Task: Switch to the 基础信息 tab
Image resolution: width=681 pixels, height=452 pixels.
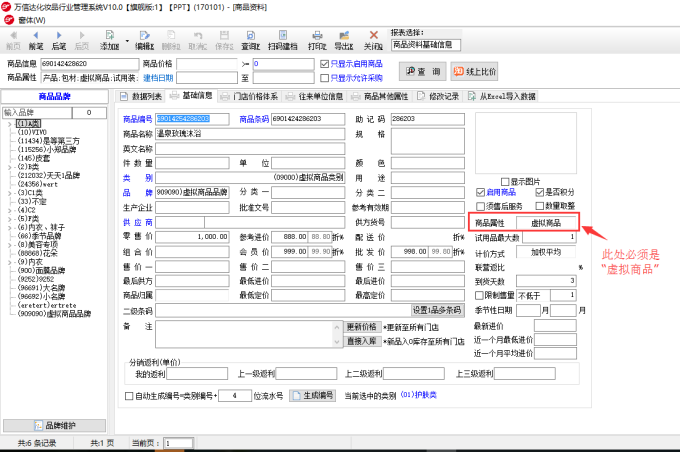Action: (x=191, y=96)
